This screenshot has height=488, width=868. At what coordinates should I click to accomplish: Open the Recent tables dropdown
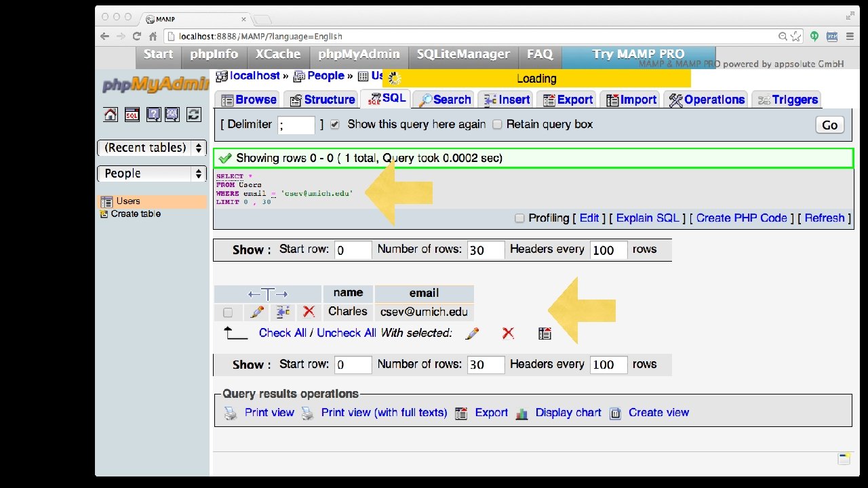pos(152,148)
